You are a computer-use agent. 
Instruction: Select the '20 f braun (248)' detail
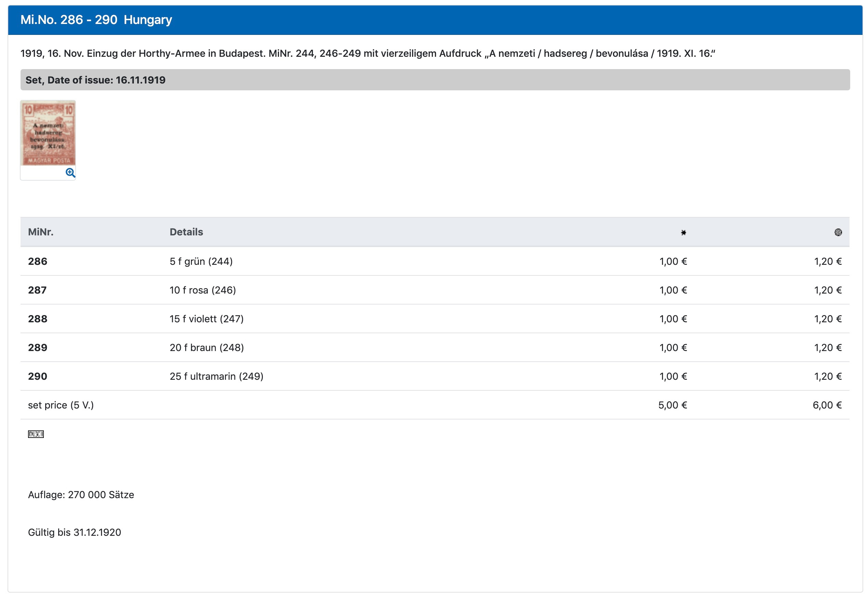coord(206,347)
